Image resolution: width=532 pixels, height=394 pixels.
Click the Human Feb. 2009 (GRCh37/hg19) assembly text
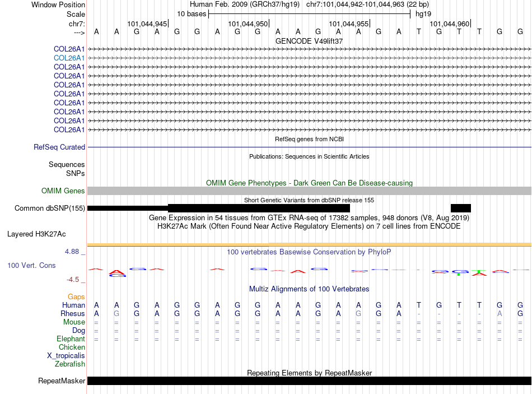point(245,4)
